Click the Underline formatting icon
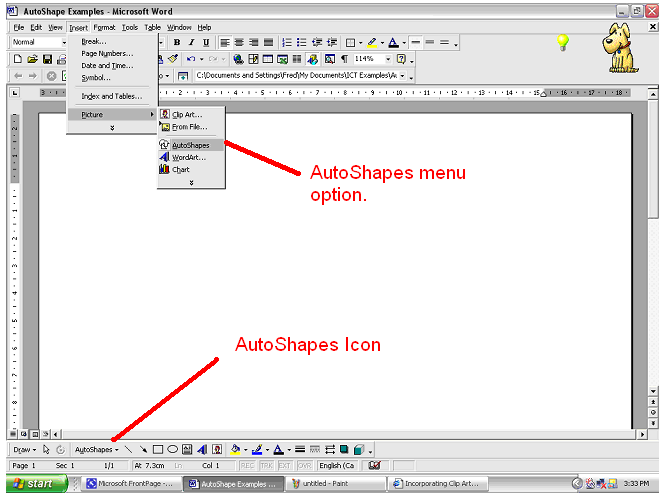This screenshot has height=498, width=663. tap(206, 42)
